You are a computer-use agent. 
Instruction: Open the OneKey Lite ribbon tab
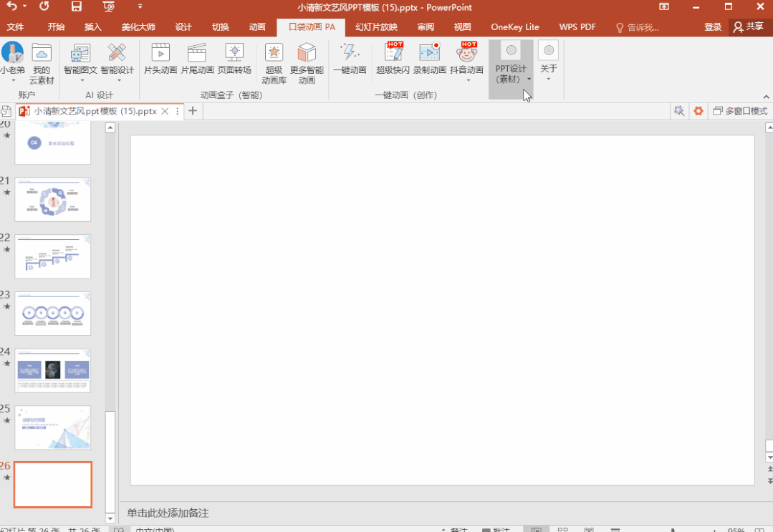click(514, 27)
